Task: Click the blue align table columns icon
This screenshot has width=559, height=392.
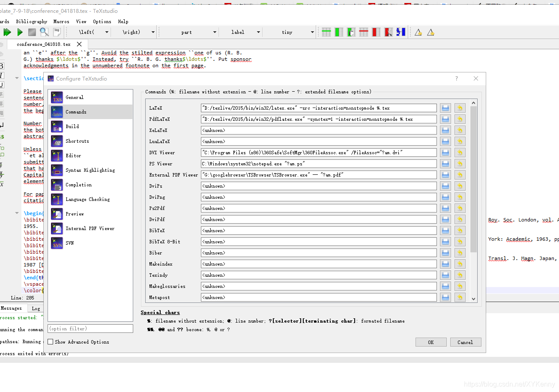Action: click(x=401, y=32)
